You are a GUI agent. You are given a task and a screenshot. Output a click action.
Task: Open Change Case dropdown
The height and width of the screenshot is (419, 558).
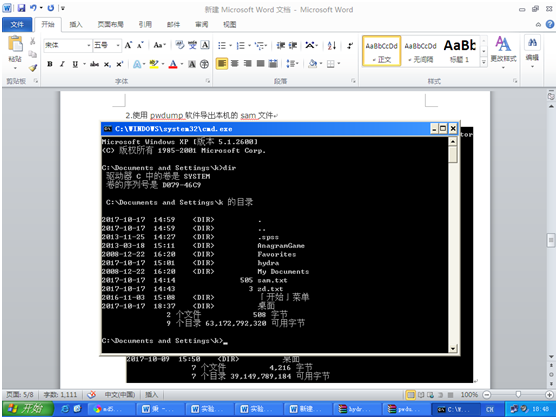(x=159, y=45)
